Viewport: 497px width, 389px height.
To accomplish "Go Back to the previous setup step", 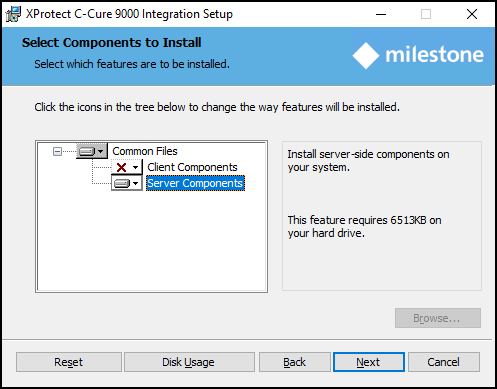I will tap(295, 362).
